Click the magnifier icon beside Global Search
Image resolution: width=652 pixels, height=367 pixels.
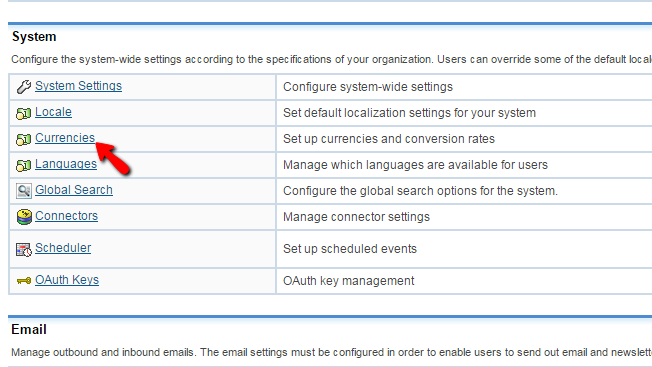(24, 191)
